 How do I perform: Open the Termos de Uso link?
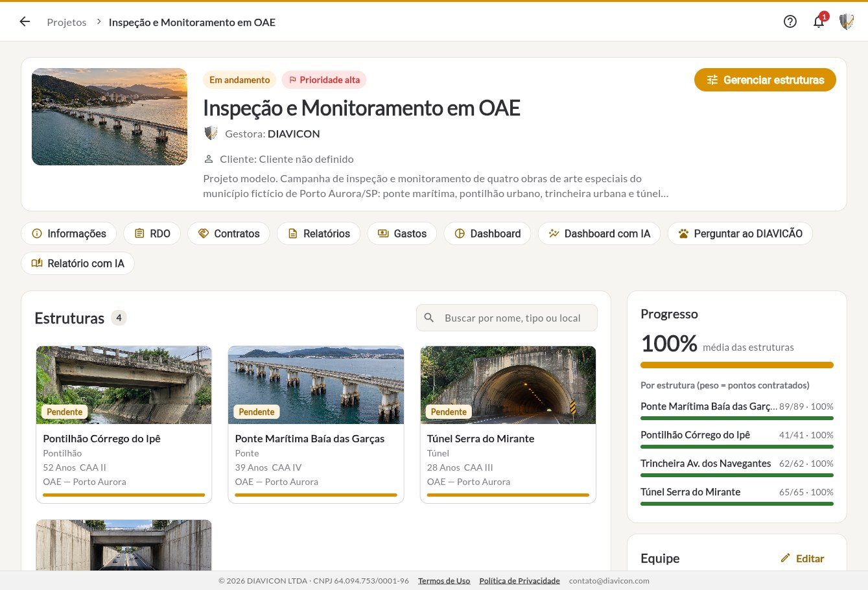444,580
